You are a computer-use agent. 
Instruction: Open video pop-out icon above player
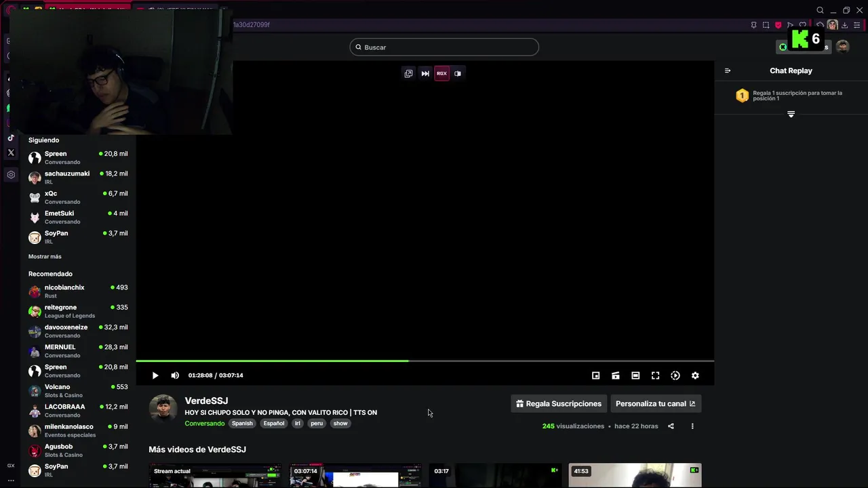coord(408,73)
